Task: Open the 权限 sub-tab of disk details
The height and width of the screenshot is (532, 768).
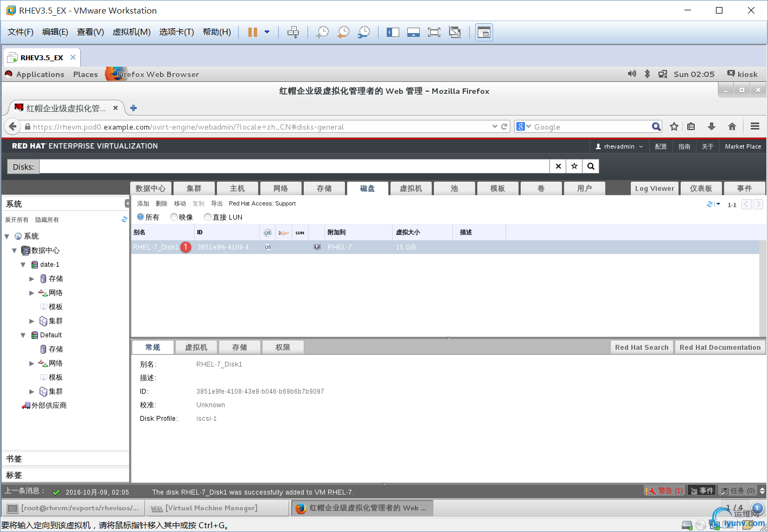Action: click(283, 347)
